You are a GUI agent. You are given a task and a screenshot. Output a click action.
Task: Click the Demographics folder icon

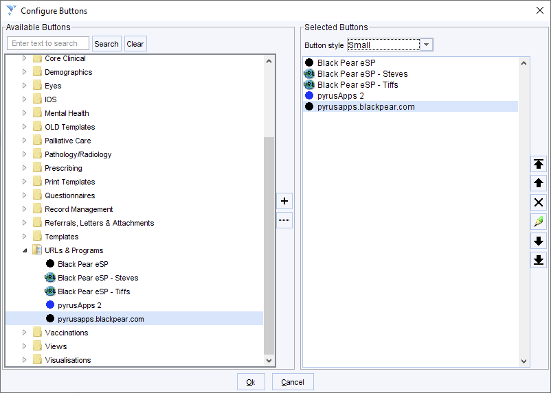coord(37,72)
